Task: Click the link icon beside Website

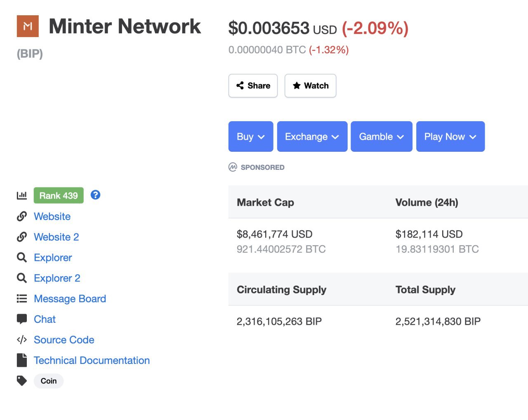Action: point(22,216)
